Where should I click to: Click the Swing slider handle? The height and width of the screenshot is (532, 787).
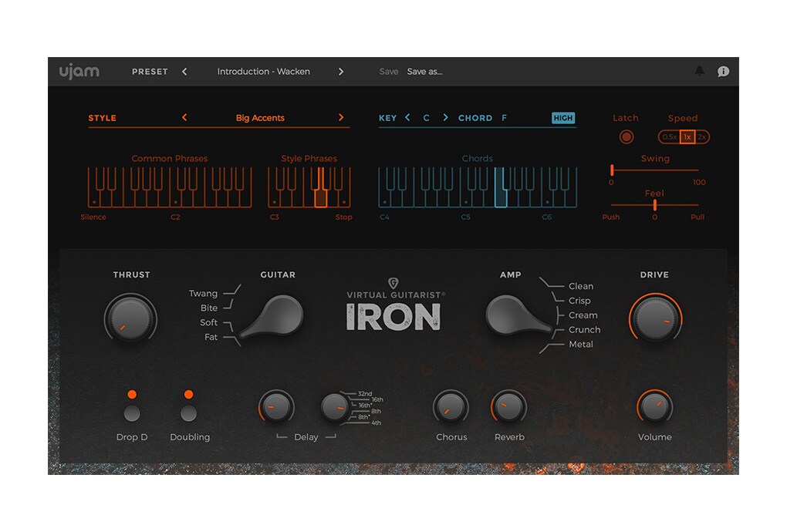pyautogui.click(x=612, y=170)
